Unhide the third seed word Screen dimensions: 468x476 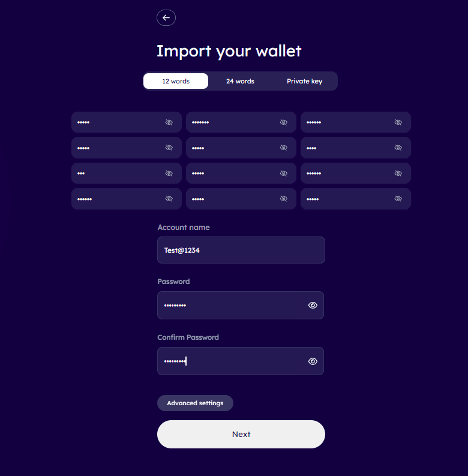coord(398,122)
